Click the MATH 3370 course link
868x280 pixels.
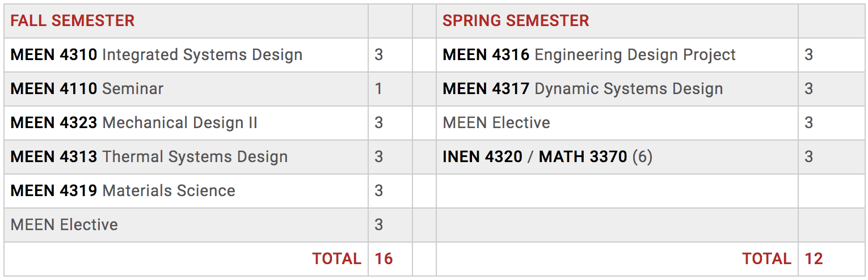[x=583, y=157]
